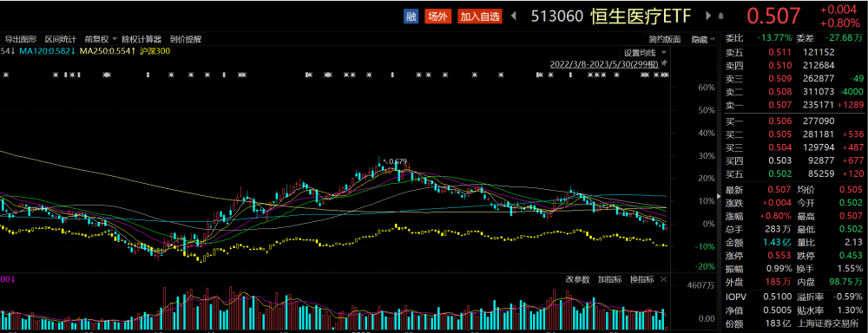Click 加指标 to add an indicator
This screenshot has width=868, height=333.
[x=610, y=278]
